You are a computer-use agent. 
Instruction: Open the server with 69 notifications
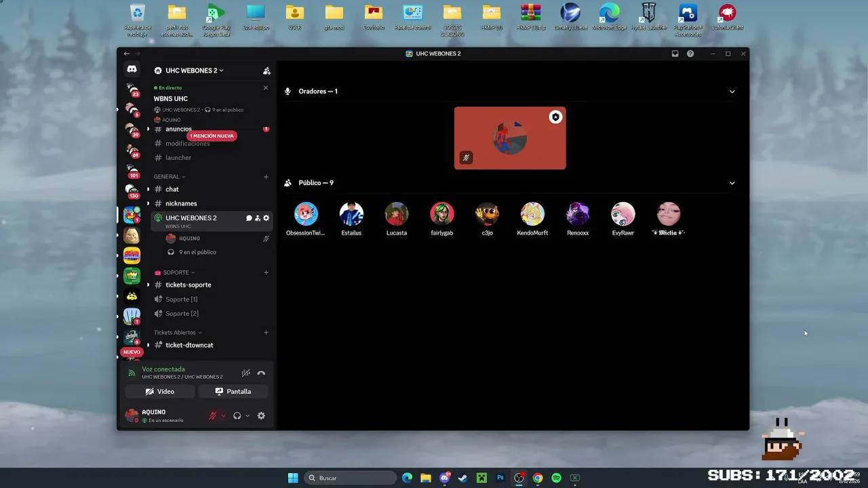(132, 150)
